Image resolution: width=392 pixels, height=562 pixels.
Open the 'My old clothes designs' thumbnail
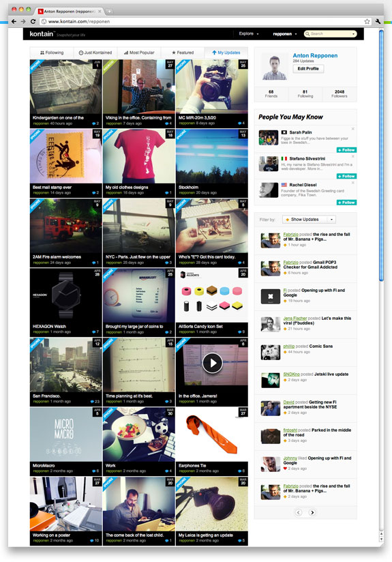139,156
